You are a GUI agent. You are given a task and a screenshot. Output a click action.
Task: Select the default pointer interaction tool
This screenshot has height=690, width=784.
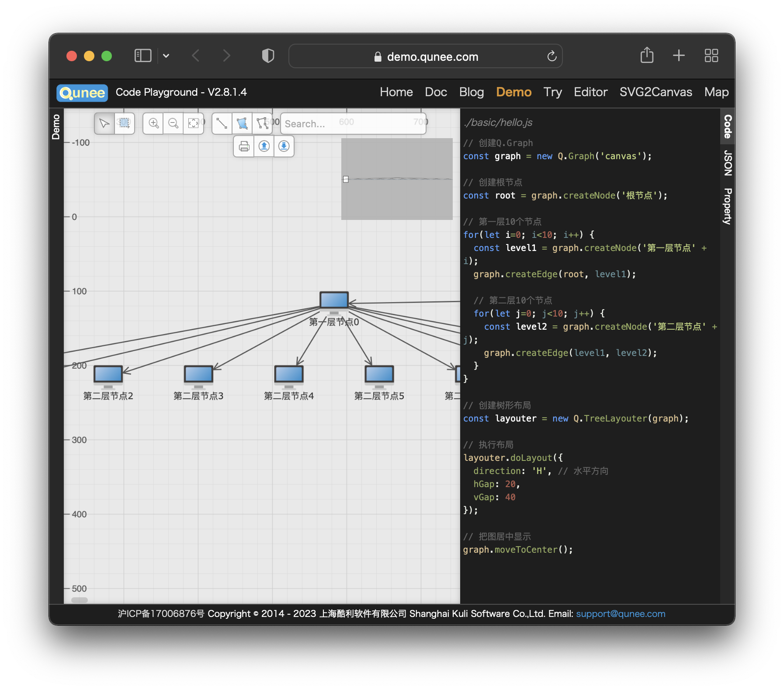click(x=104, y=123)
